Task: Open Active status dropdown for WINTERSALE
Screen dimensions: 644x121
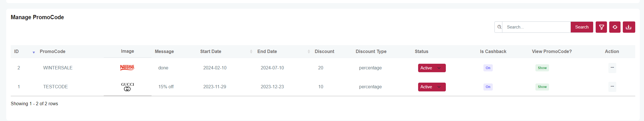Action: (432, 68)
